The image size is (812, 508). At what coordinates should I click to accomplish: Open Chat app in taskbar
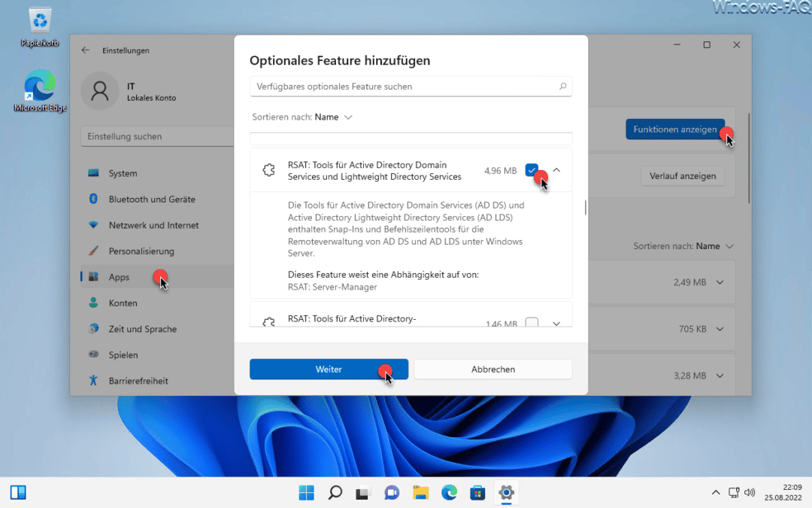point(392,492)
